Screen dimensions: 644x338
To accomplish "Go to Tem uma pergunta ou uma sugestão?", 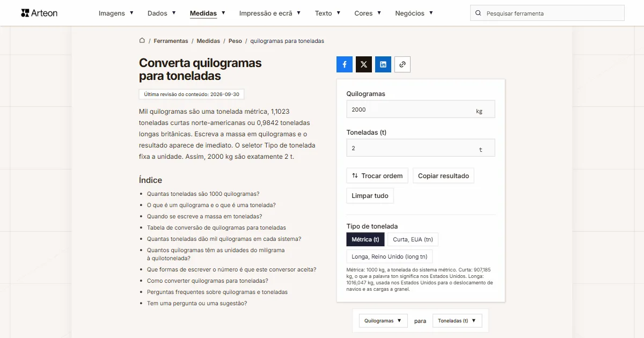I will (197, 303).
